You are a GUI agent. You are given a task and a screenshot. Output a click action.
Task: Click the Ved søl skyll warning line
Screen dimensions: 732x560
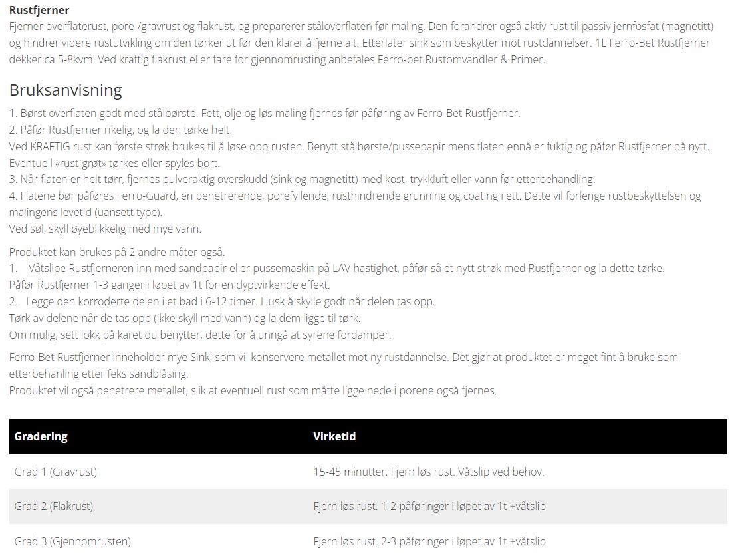(x=105, y=229)
